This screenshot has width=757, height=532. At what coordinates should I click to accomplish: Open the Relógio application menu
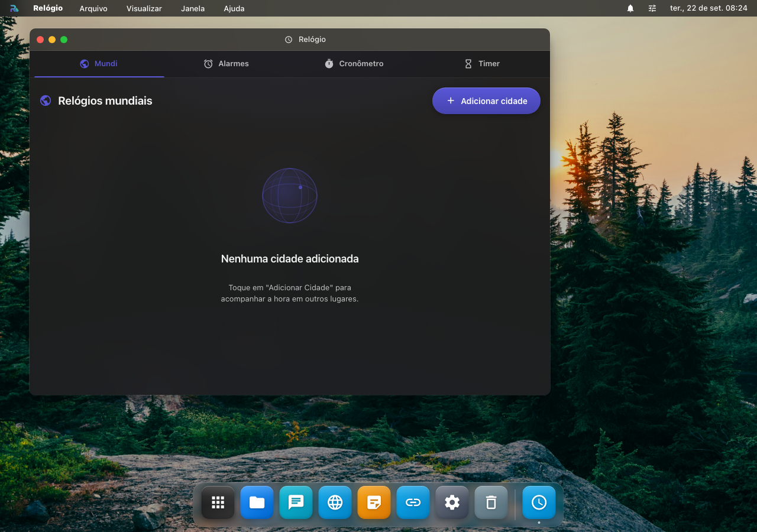tap(48, 8)
